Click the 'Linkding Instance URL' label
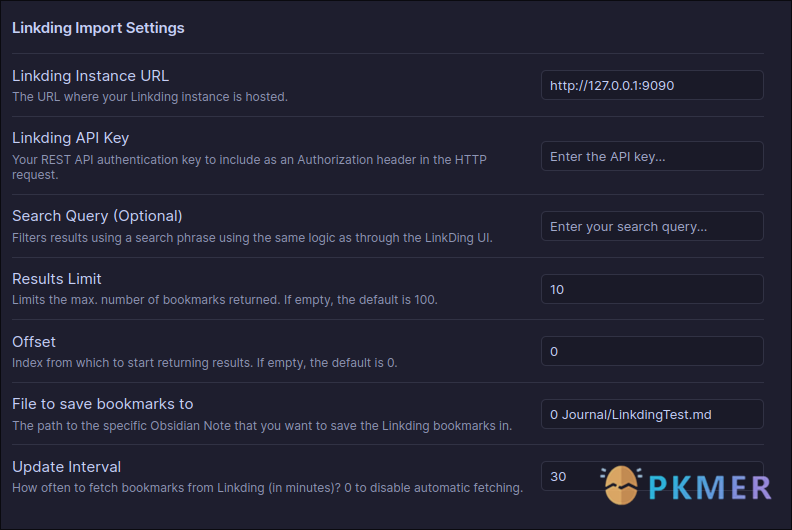 click(x=90, y=76)
